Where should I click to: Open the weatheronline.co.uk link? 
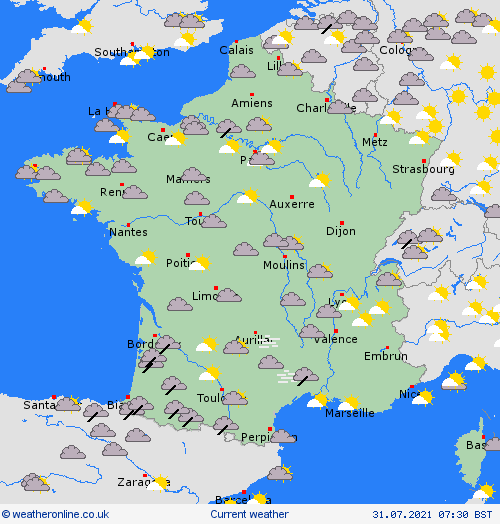pyautogui.click(x=55, y=514)
